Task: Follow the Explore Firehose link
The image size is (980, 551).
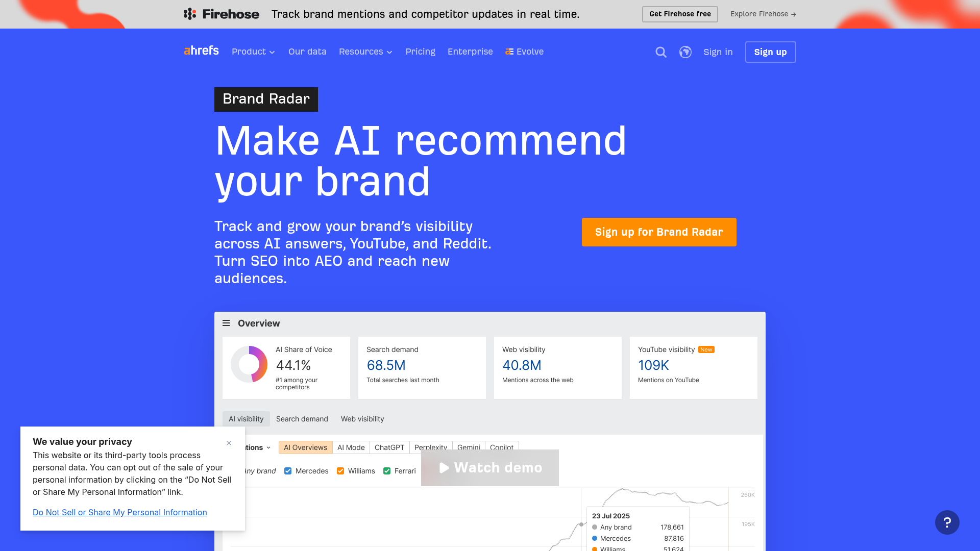Action: click(x=763, y=14)
